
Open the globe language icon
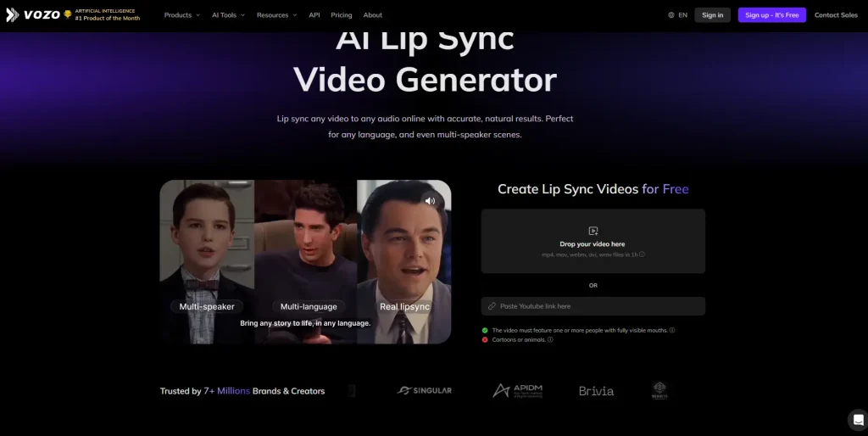pos(671,15)
